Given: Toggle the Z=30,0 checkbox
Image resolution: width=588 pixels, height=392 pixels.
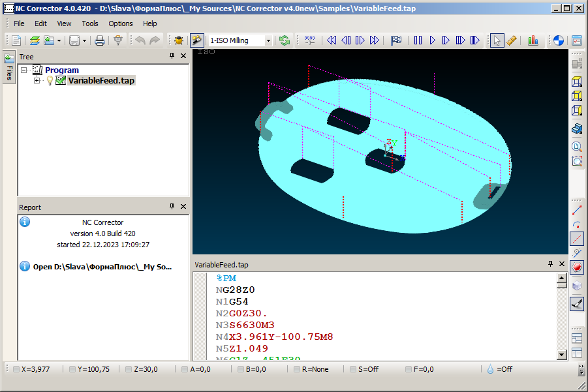Looking at the screenshot, I should 129,369.
